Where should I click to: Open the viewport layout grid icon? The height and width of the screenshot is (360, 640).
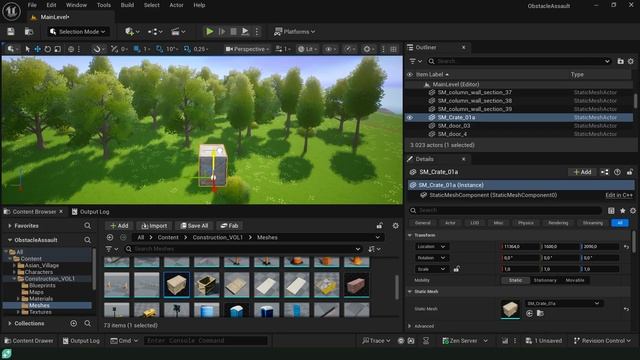pos(393,49)
